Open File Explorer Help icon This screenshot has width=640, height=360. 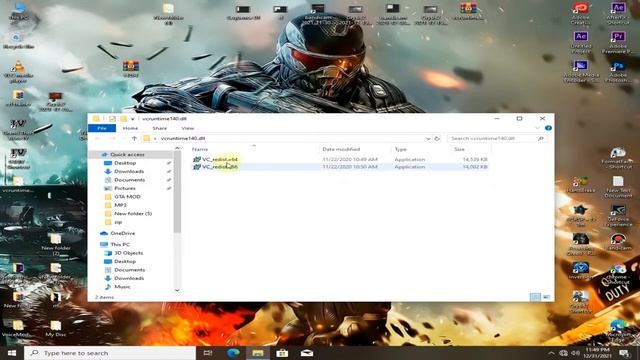[548, 128]
